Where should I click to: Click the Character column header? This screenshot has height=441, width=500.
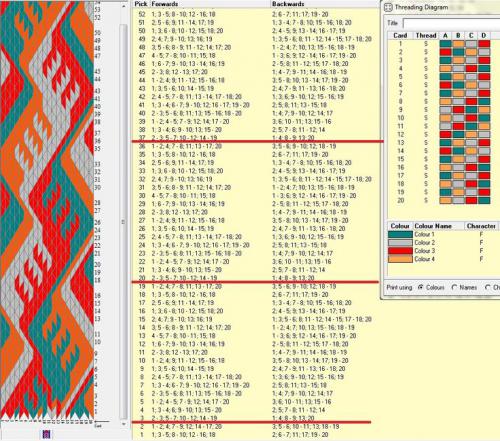coord(481,226)
